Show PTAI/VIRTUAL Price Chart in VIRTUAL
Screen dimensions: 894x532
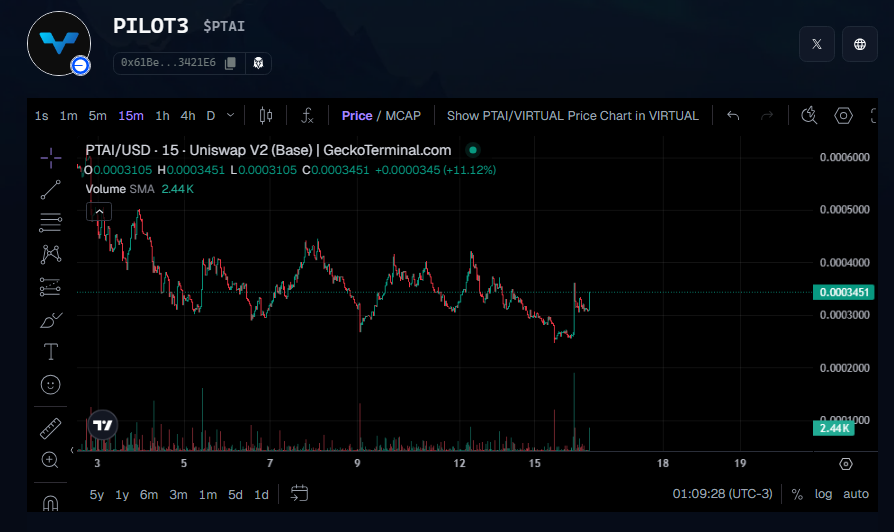coord(572,116)
